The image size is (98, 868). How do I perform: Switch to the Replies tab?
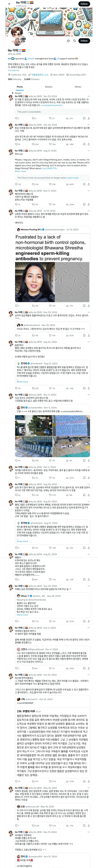point(49,87)
